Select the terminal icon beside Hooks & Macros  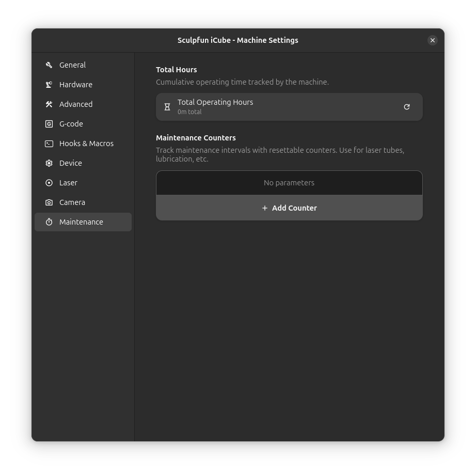point(49,144)
